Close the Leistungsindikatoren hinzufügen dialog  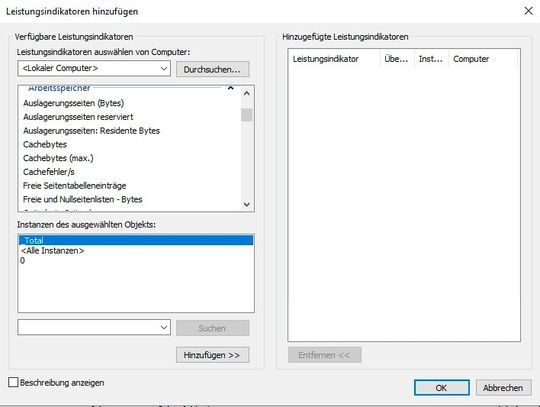point(528,11)
